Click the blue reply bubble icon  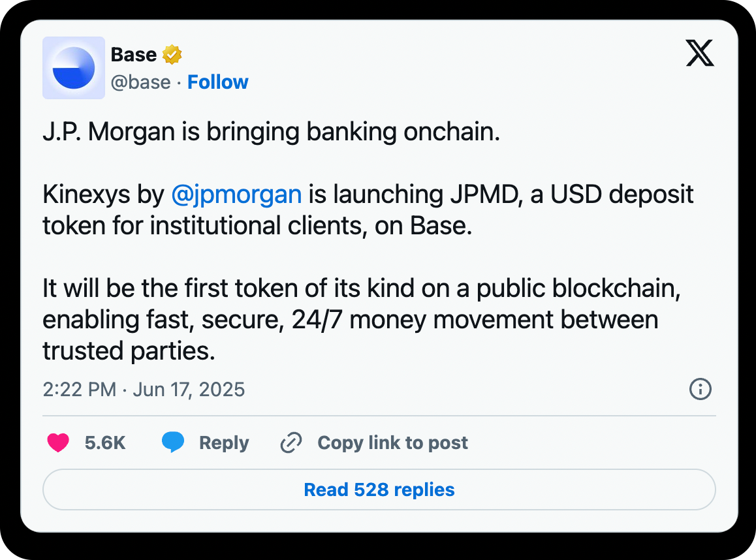tap(173, 443)
